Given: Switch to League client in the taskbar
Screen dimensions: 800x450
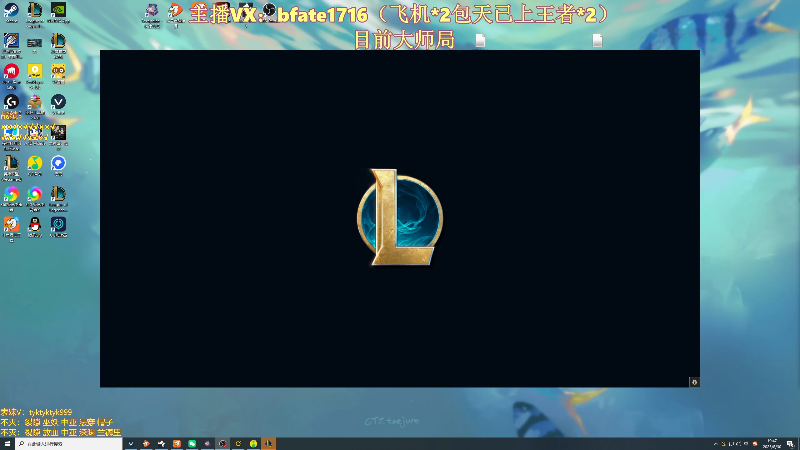Looking at the screenshot, I should [x=268, y=444].
